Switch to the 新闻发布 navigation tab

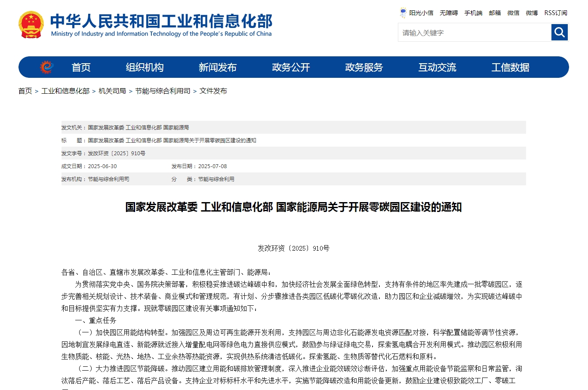pyautogui.click(x=218, y=67)
